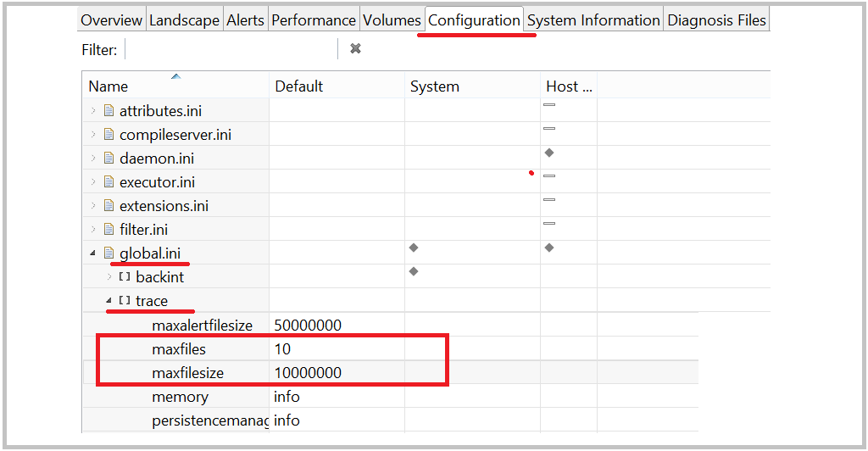This screenshot has height=451, width=868.
Task: Select the daemon.ini row label
Action: click(x=157, y=159)
